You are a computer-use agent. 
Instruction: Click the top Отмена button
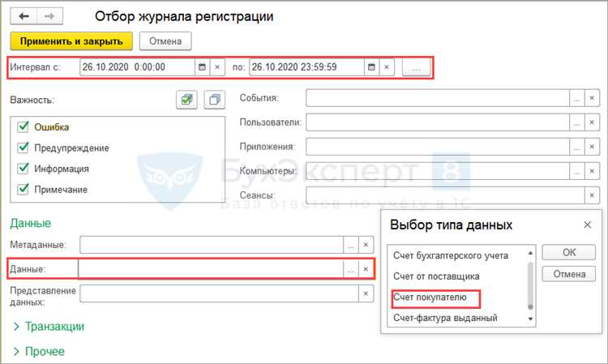click(x=165, y=41)
